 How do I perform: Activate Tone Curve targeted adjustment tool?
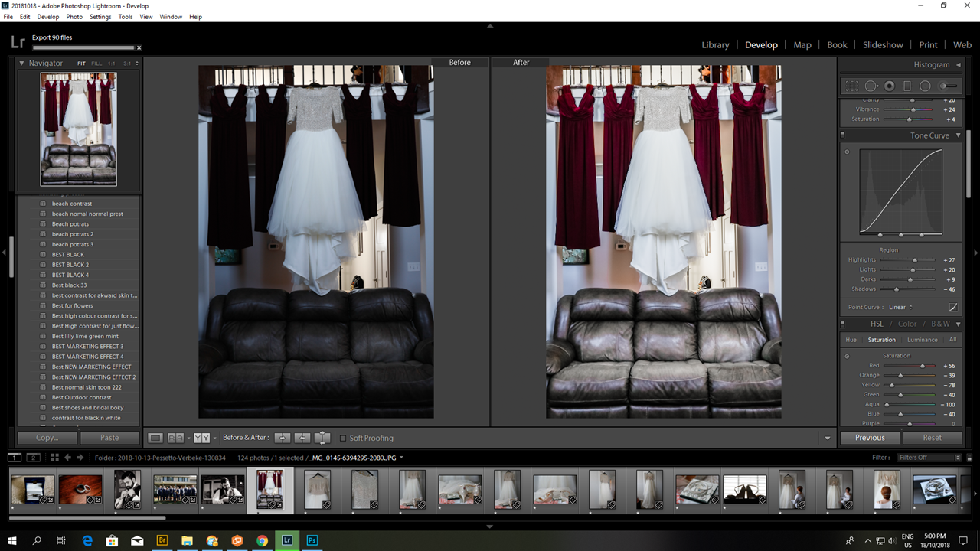[847, 152]
